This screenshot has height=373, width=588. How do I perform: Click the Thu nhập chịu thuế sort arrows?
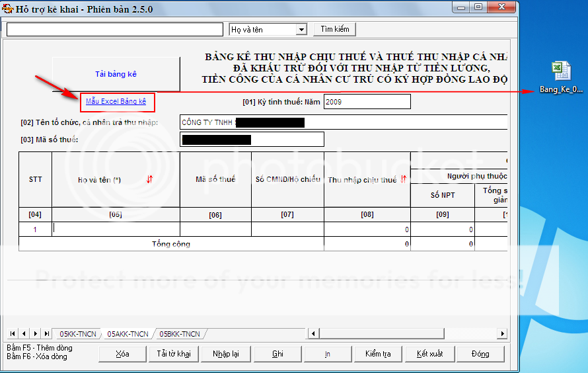pos(403,179)
